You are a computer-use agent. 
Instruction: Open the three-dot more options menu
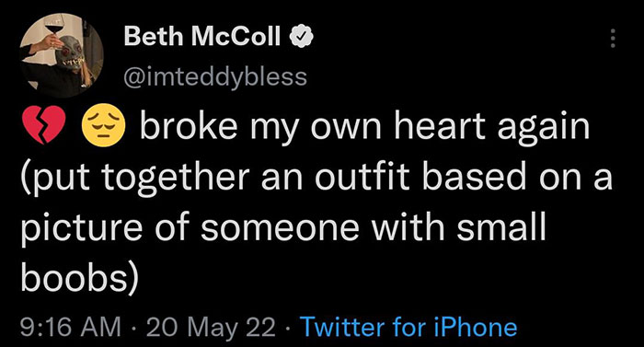tap(613, 38)
